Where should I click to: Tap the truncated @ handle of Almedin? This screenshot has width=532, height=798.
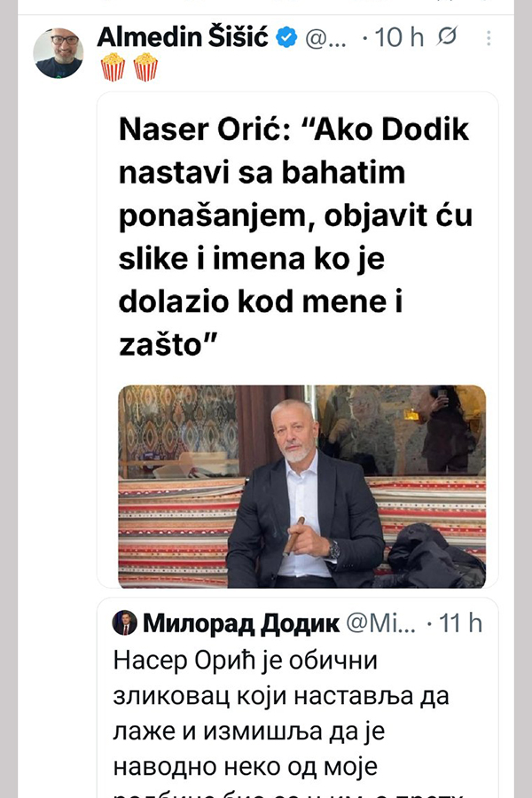(x=328, y=38)
